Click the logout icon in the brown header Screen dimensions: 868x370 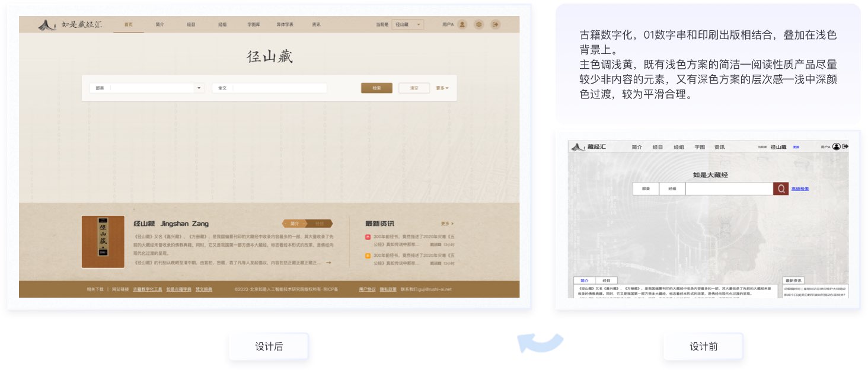coord(496,24)
